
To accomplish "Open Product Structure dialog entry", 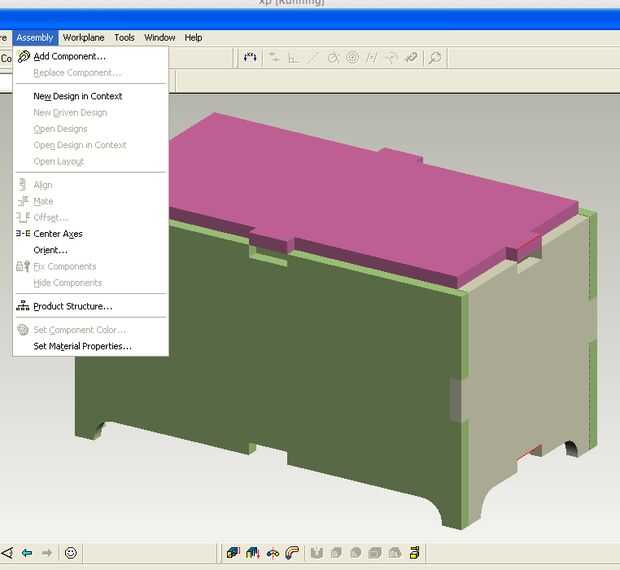I will [91, 306].
